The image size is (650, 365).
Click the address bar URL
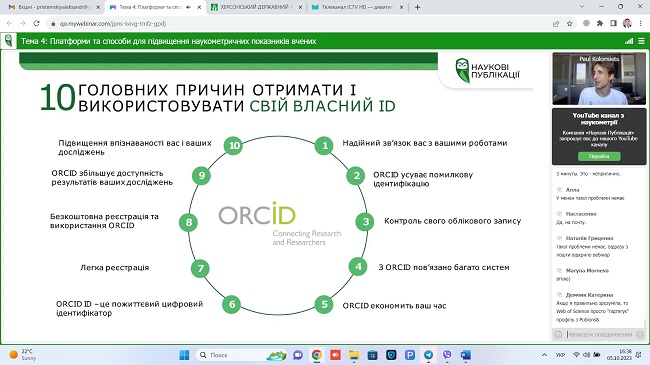pos(113,24)
